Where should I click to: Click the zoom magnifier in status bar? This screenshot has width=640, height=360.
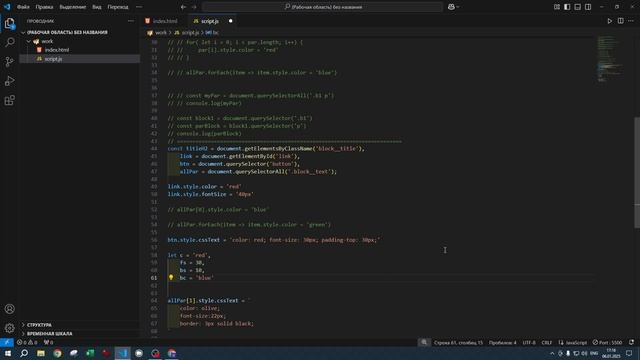[424, 342]
